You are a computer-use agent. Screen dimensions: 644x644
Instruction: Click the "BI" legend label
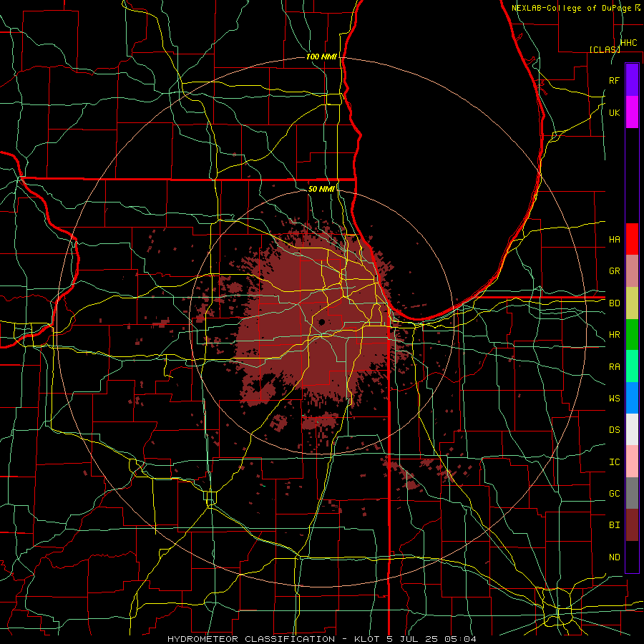(x=615, y=525)
